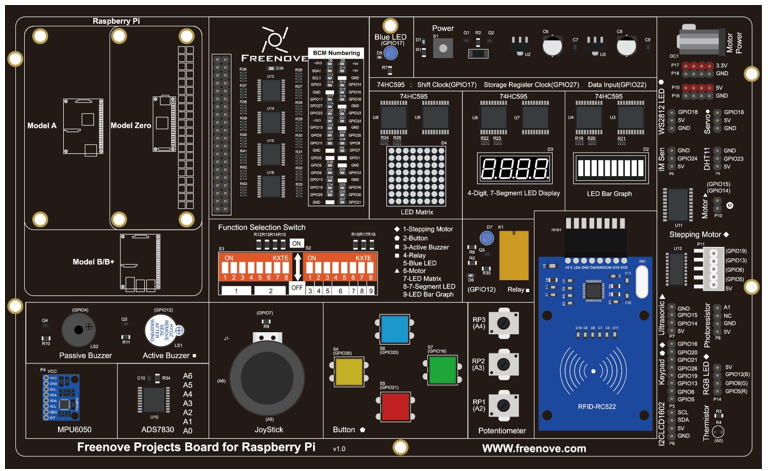This screenshot has width=770, height=471.
Task: Click the blue push button labeled GPIO20
Action: tap(394, 329)
